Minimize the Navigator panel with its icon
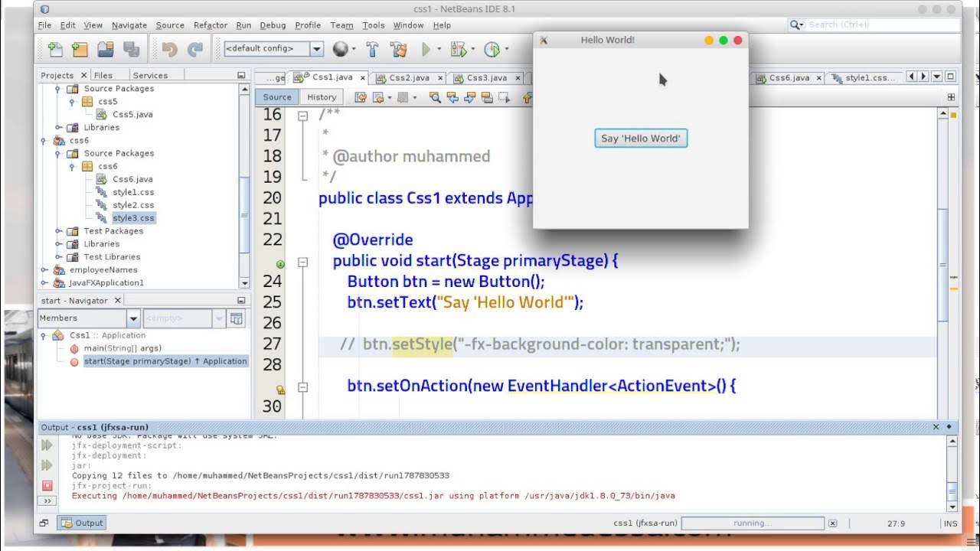Screen dimensions: 980x551 point(241,301)
